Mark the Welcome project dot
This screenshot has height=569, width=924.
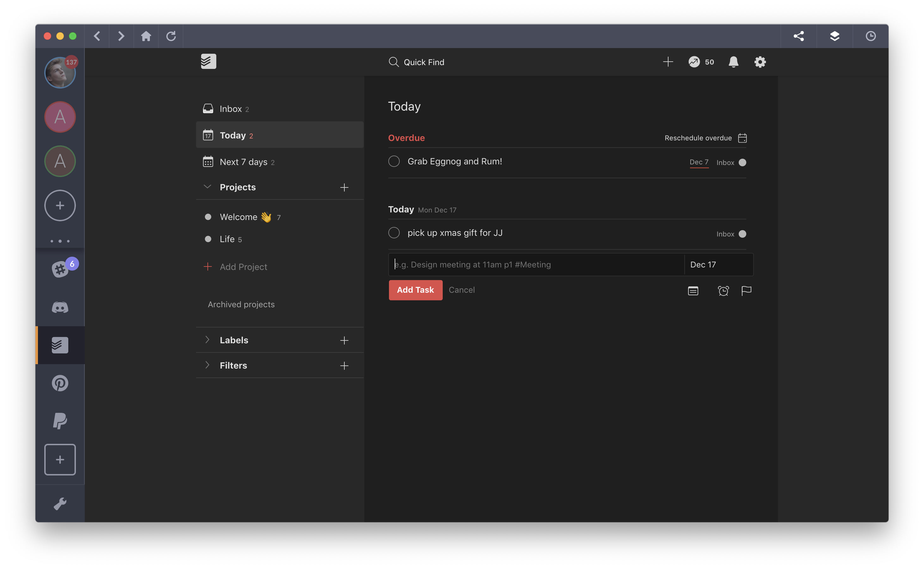tap(208, 217)
